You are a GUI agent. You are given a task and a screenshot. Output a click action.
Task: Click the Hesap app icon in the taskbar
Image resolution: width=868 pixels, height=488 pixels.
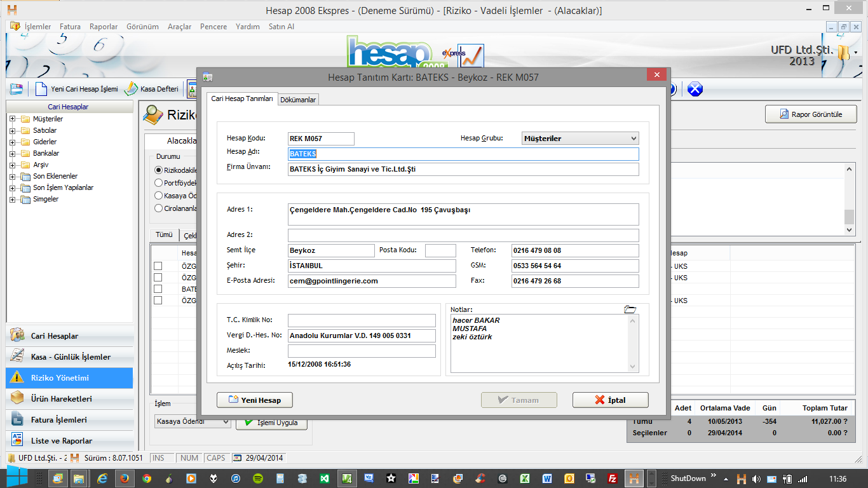point(634,478)
